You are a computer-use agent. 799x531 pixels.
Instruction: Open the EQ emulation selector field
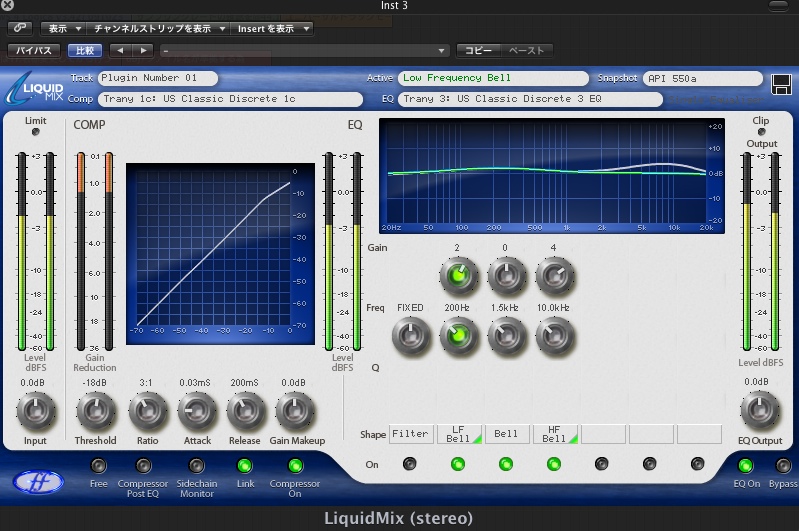point(530,99)
